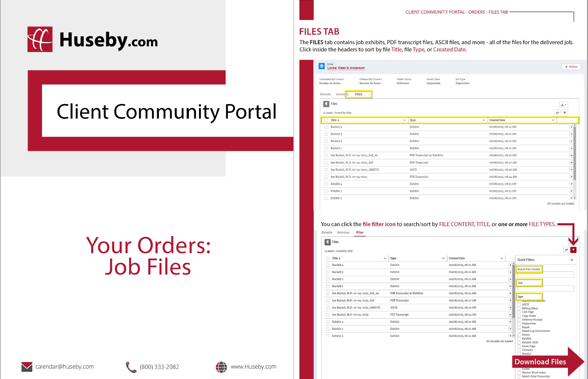Click the Huseby.com logo emblem

(x=40, y=39)
